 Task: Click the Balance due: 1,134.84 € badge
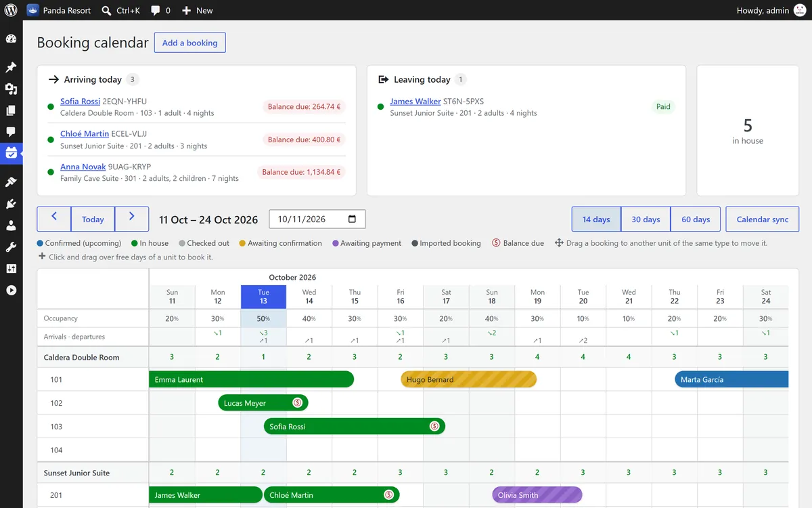click(301, 172)
